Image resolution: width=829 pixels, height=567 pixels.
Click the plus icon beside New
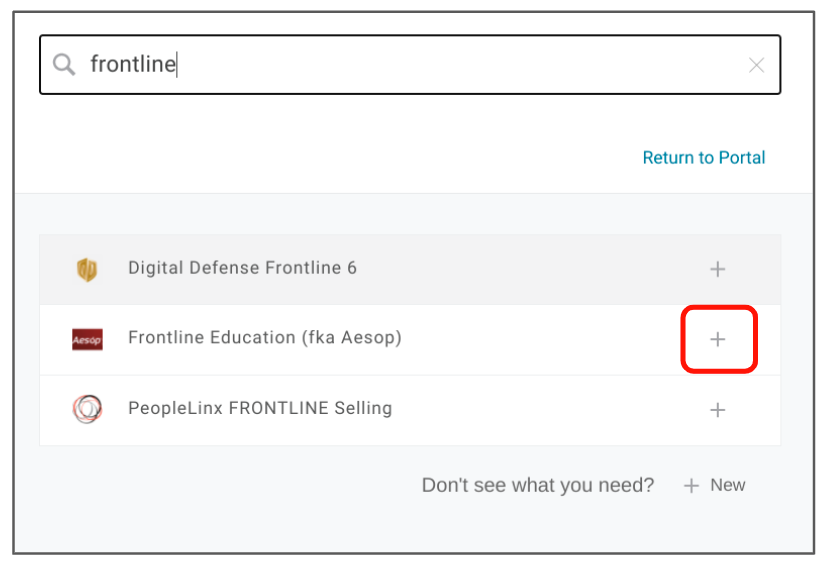691,486
